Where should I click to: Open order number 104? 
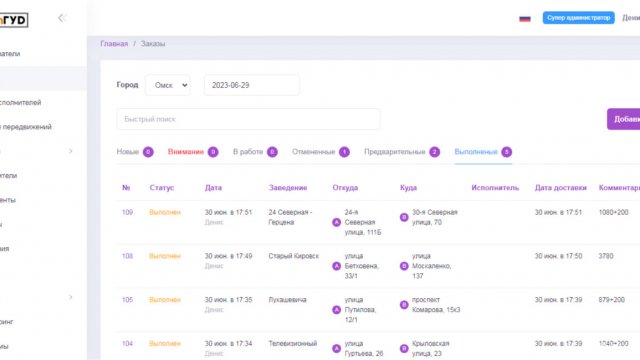127,343
